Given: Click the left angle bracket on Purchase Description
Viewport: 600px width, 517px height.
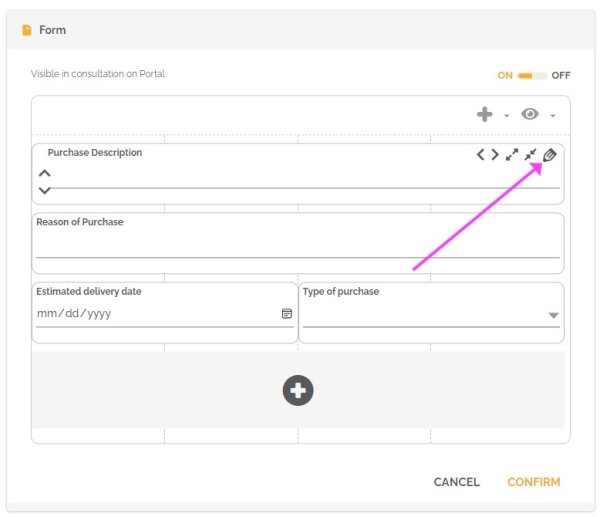Looking at the screenshot, I should pyautogui.click(x=480, y=155).
